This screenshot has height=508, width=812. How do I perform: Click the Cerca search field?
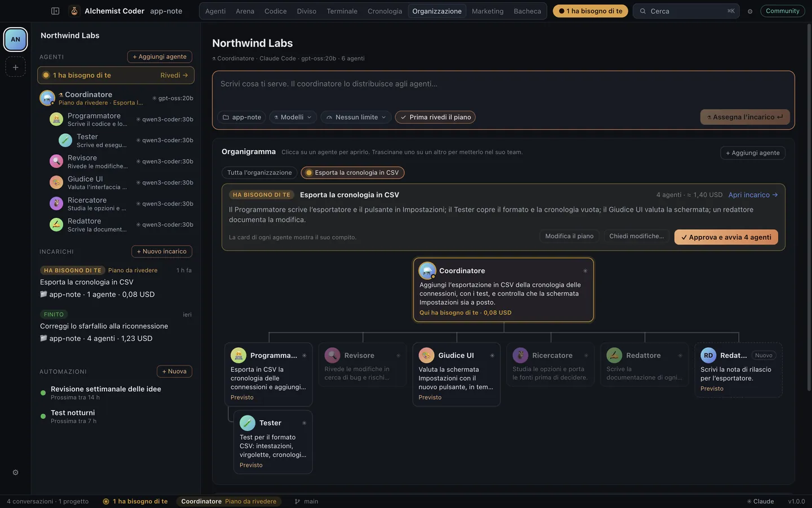click(687, 11)
